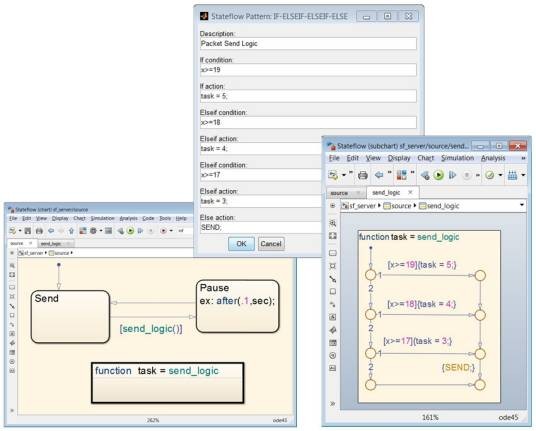536x431 pixels.
Task: Expand the subchart palette with the double chevron
Action: pos(333,404)
